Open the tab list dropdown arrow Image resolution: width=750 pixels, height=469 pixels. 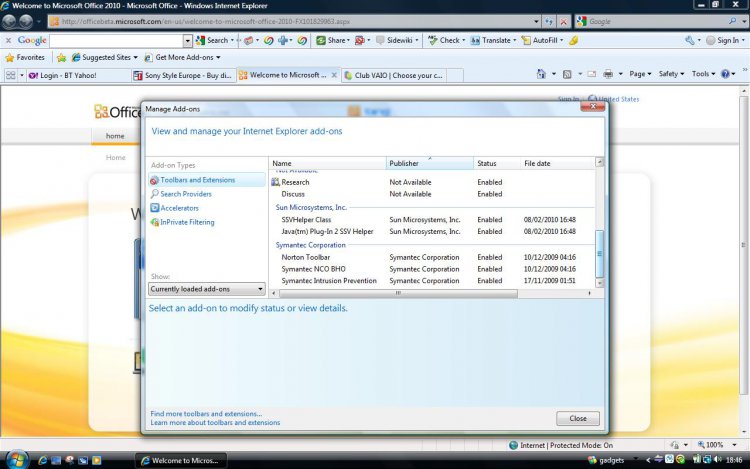(22, 75)
